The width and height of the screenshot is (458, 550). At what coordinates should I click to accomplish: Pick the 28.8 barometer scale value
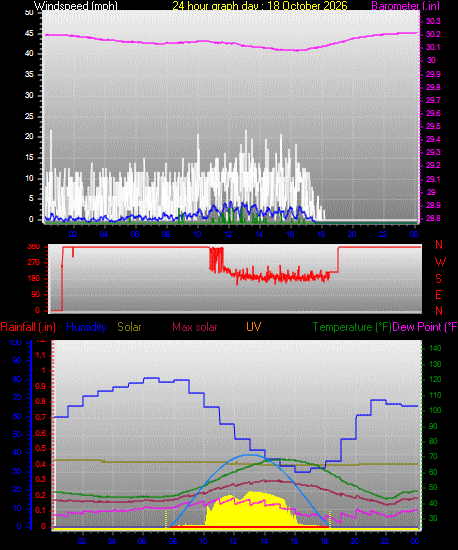coord(433,218)
